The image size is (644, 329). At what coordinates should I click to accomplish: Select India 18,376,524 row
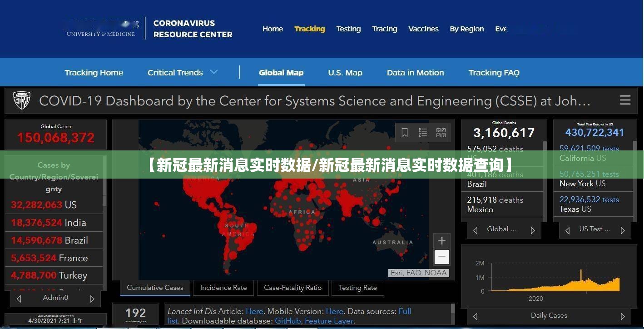[54, 223]
